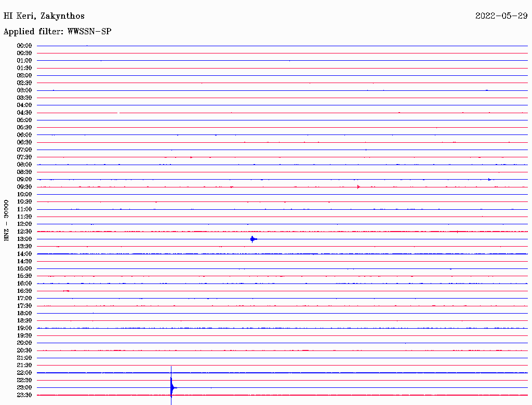Click the red event marker on the 09:30 trace
The width and height of the screenshot is (532, 405).
coord(358,187)
